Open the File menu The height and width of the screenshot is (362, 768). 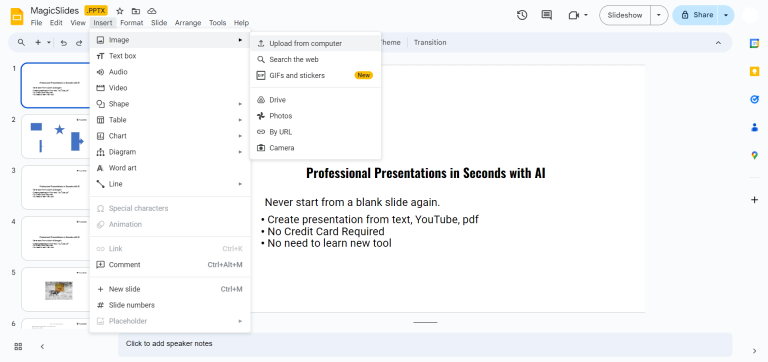coord(36,23)
